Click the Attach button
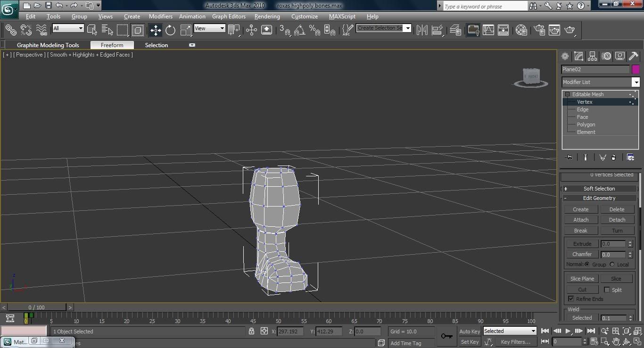 coord(581,220)
